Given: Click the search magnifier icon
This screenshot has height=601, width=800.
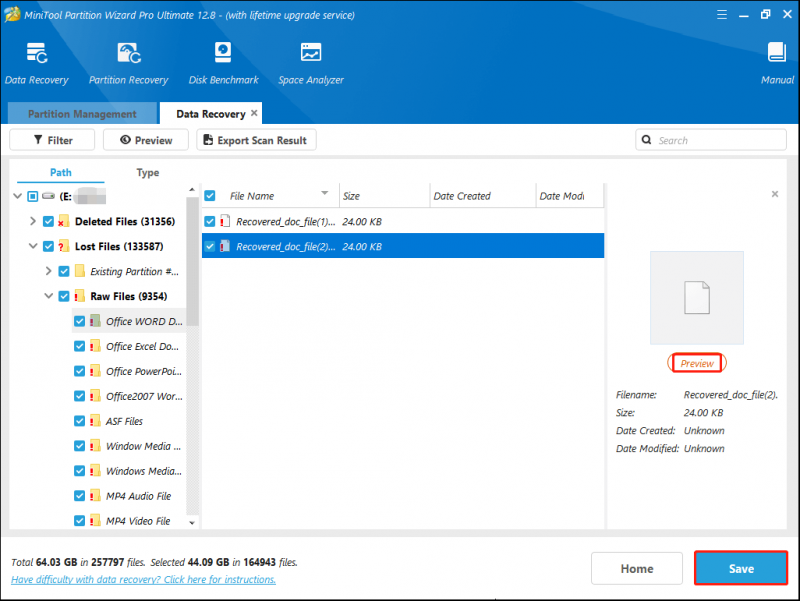Looking at the screenshot, I should coord(646,140).
